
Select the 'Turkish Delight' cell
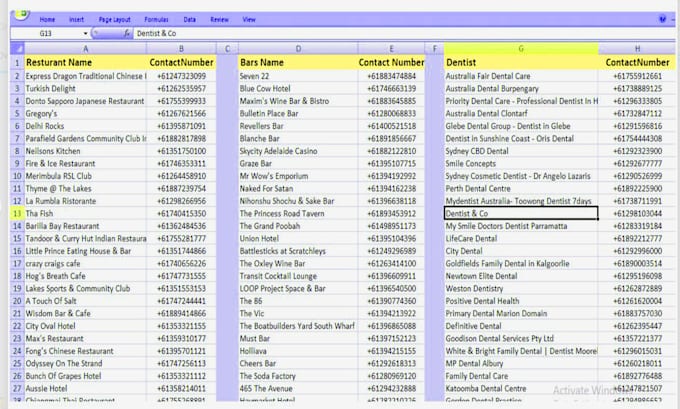(85, 88)
